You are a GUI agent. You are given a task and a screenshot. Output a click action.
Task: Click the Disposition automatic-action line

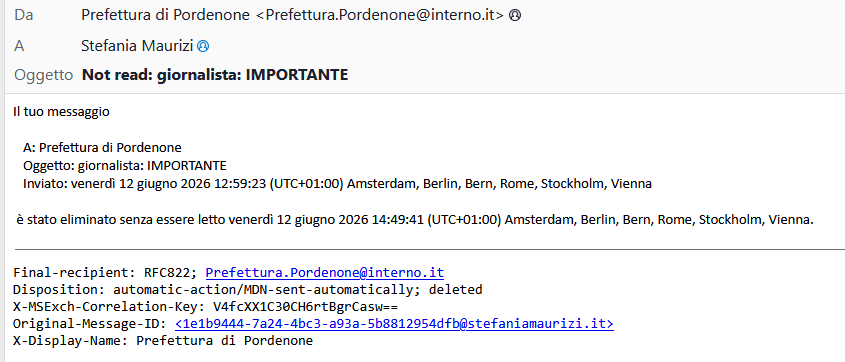(x=247, y=289)
